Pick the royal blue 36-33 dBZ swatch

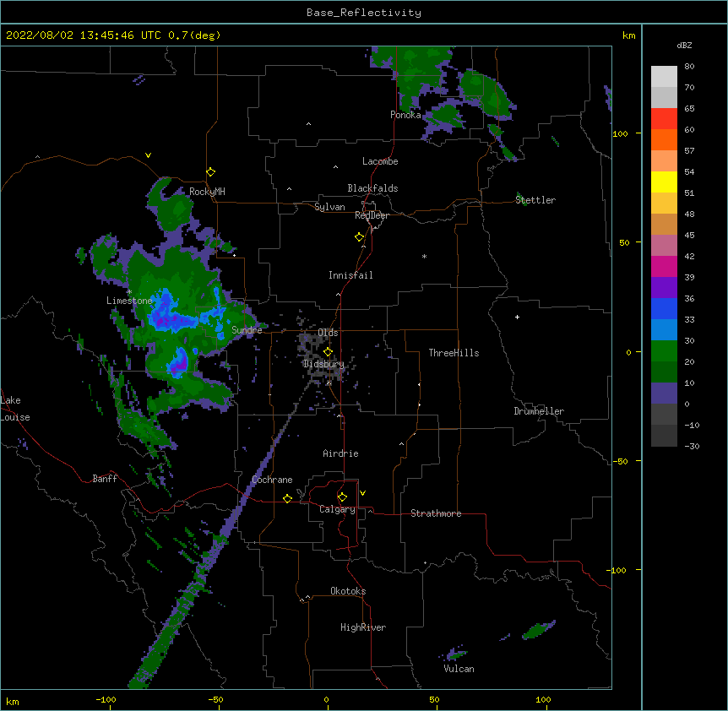[x=664, y=309]
